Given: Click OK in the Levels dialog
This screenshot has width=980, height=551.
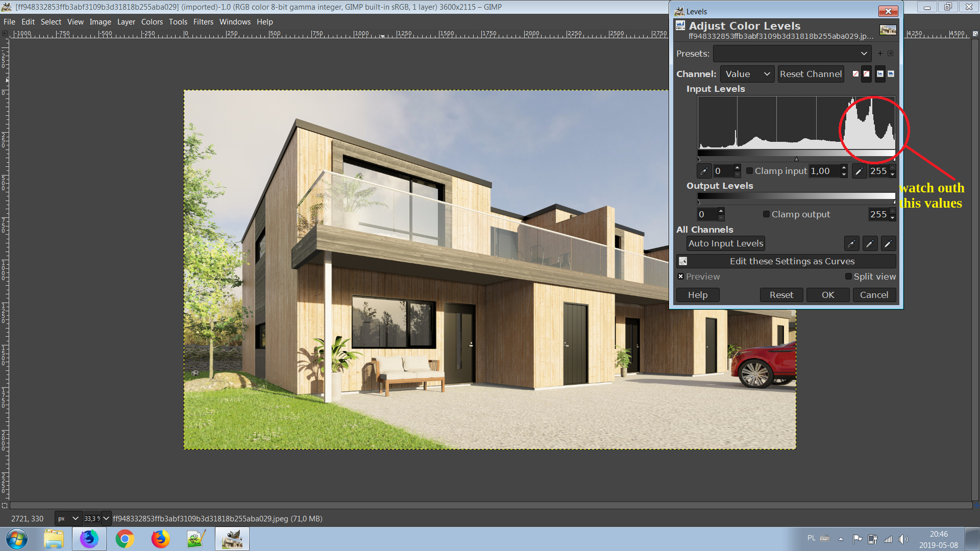Looking at the screenshot, I should click(x=827, y=295).
